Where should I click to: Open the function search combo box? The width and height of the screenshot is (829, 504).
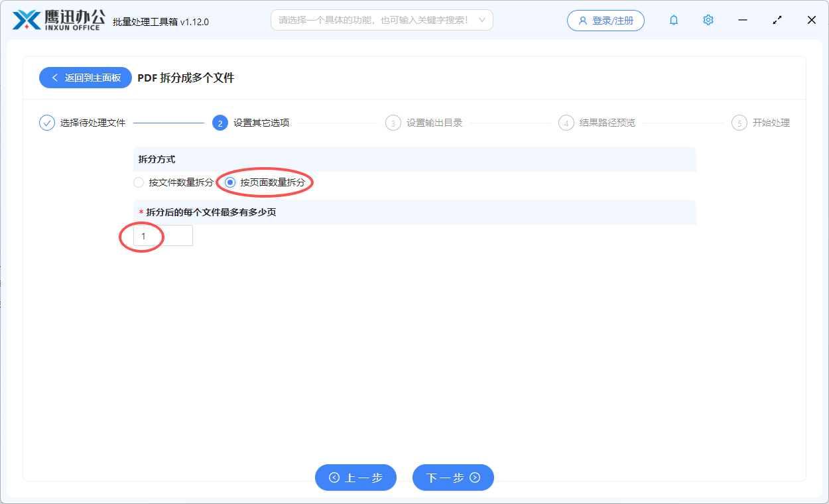(x=373, y=21)
